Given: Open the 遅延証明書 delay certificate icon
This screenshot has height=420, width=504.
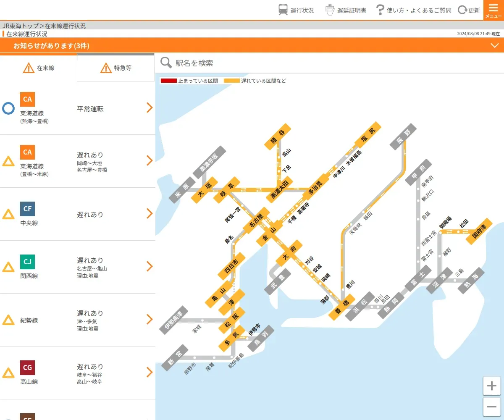Looking at the screenshot, I should (x=331, y=10).
